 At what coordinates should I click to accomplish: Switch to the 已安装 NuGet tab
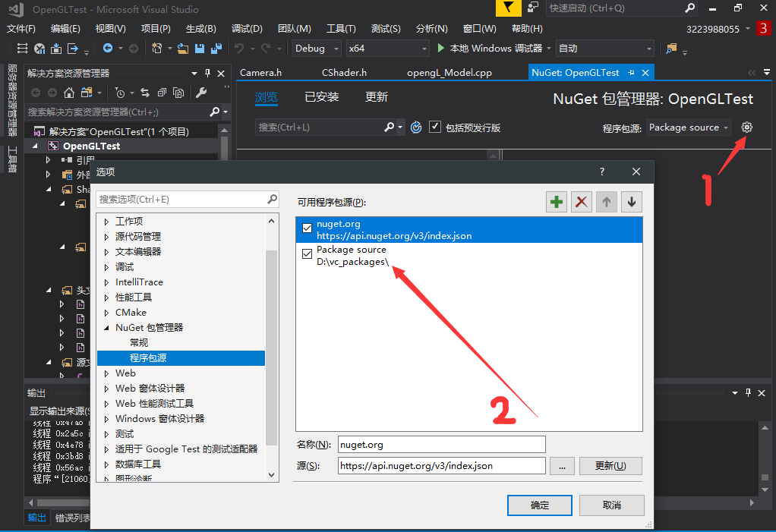pos(322,97)
